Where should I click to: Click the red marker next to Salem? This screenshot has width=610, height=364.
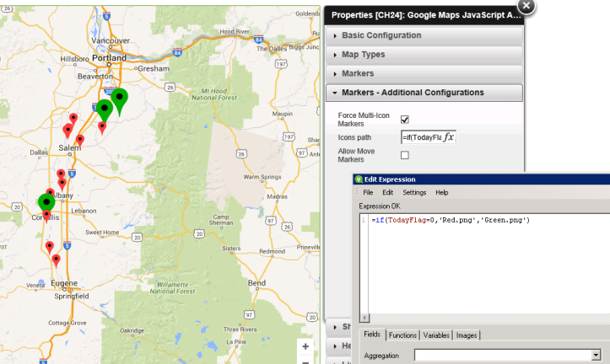[80, 140]
